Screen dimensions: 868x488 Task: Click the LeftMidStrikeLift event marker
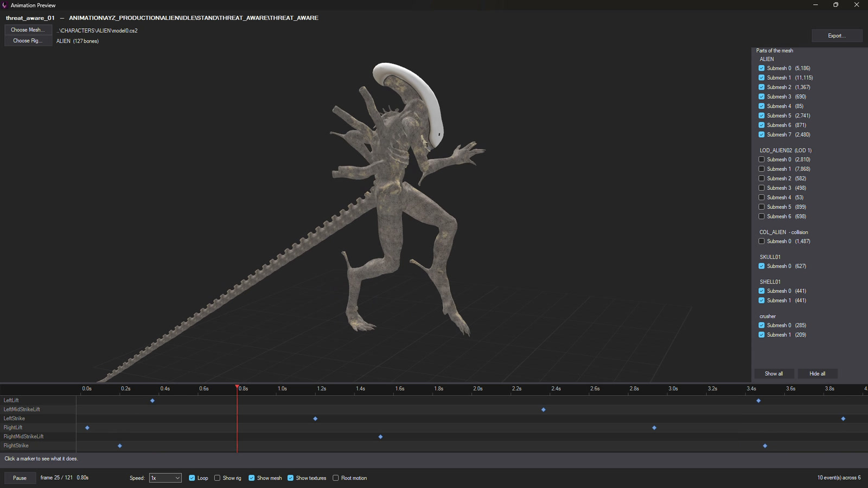[x=544, y=410]
